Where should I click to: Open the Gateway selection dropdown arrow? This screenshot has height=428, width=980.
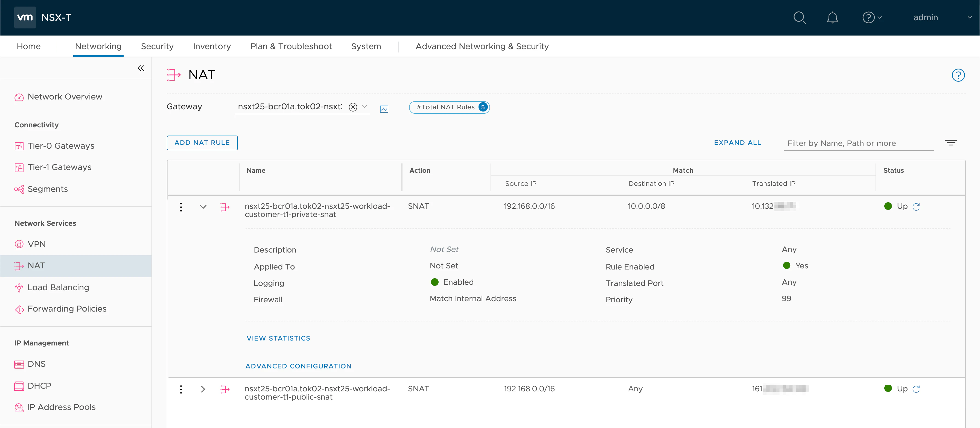[364, 106]
